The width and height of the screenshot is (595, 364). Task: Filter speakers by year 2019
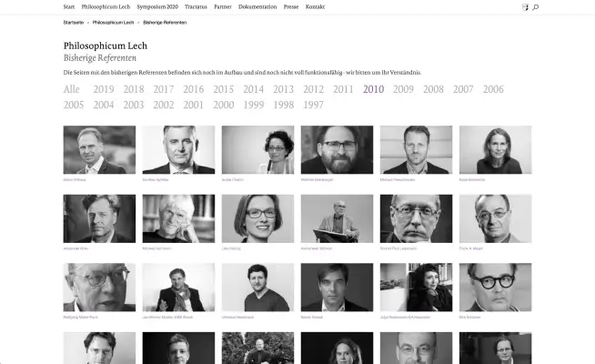point(104,89)
